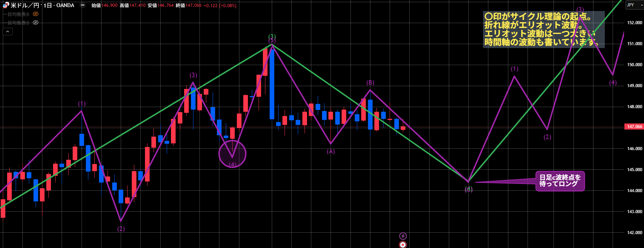
Task: Click the 米ドル/円 symbol title
Action: [25, 5]
